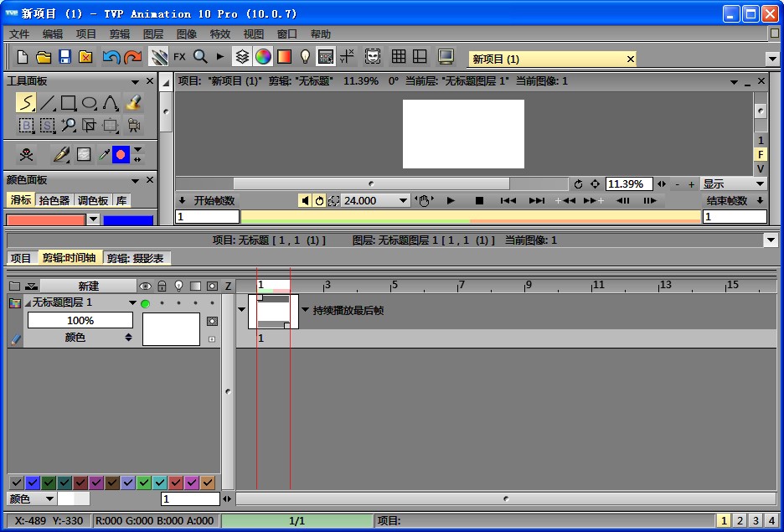Open the 24.000 frame rate dropdown
The height and width of the screenshot is (532, 784).
(402, 200)
